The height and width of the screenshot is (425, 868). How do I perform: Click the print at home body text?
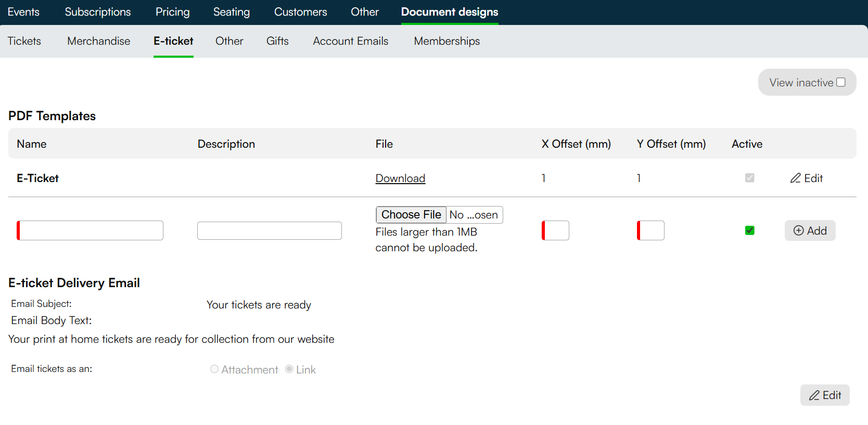point(171,339)
